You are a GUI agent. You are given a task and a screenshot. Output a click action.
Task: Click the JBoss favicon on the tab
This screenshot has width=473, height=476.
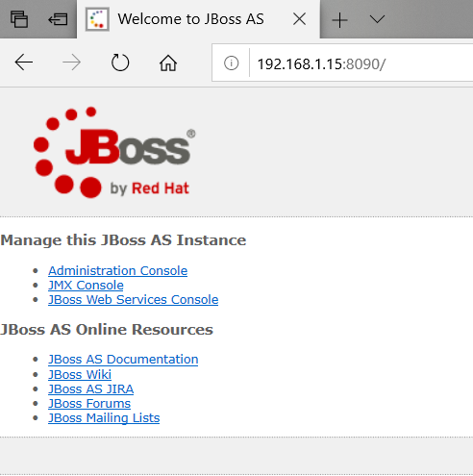[x=97, y=19]
